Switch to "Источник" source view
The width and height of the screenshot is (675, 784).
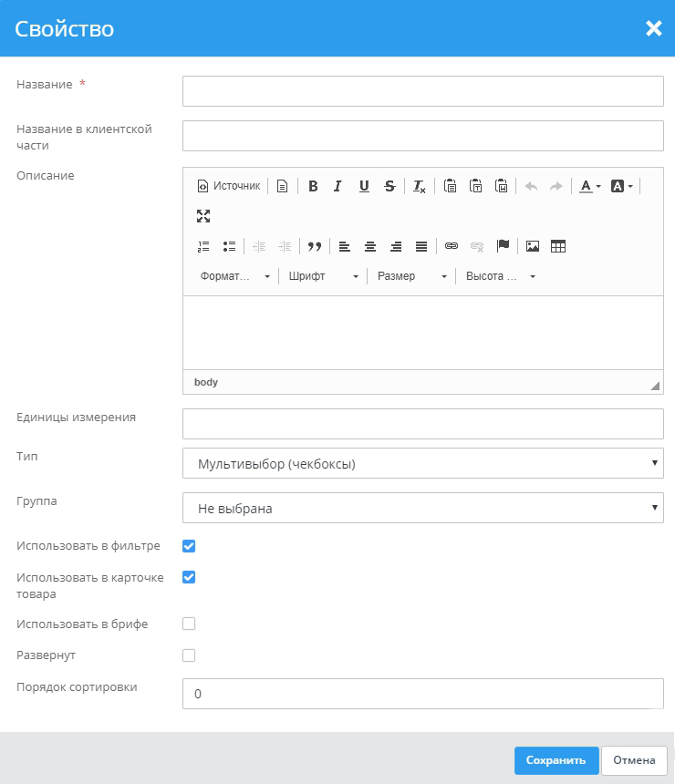pos(229,186)
